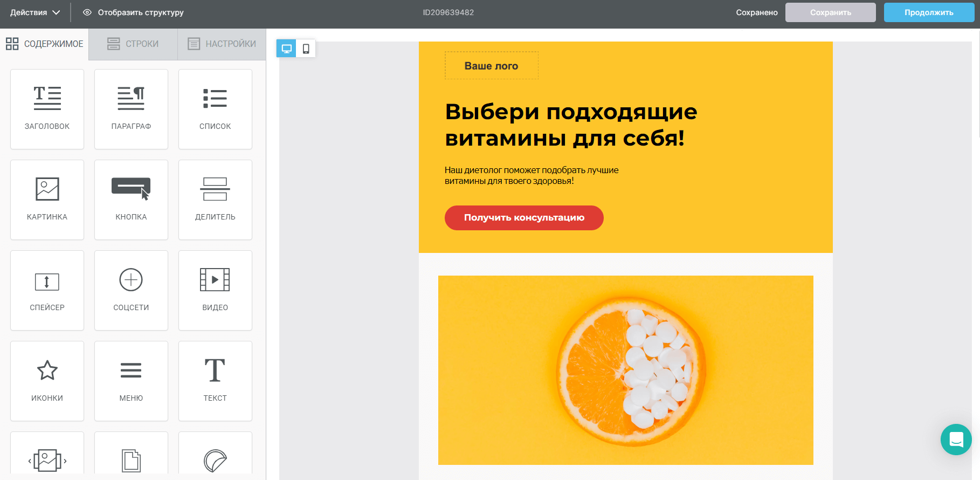
Task: Select the Спейсер content block
Action: pos(47,290)
